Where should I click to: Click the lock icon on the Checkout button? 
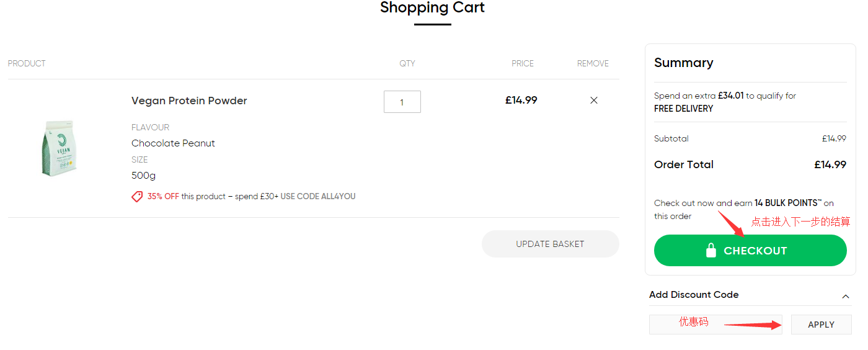711,251
